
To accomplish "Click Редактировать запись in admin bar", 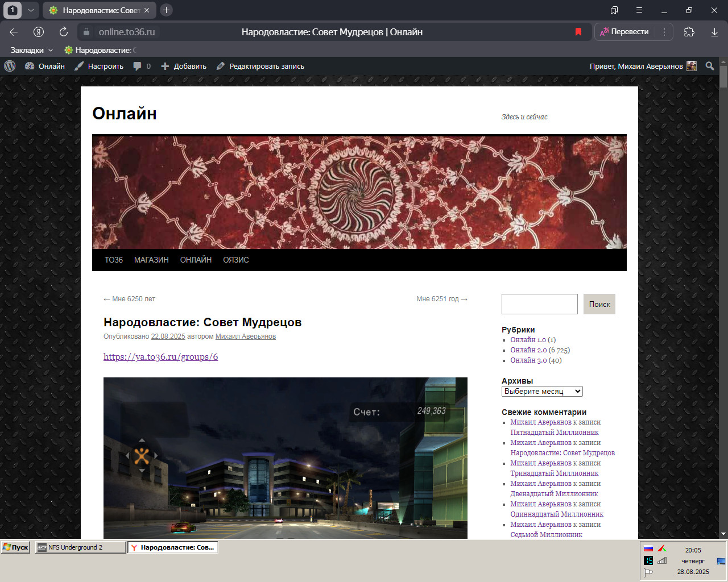I will 260,66.
